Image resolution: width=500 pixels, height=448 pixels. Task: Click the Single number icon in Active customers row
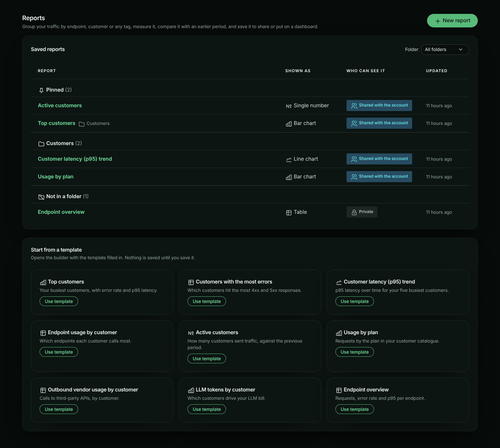tap(289, 106)
